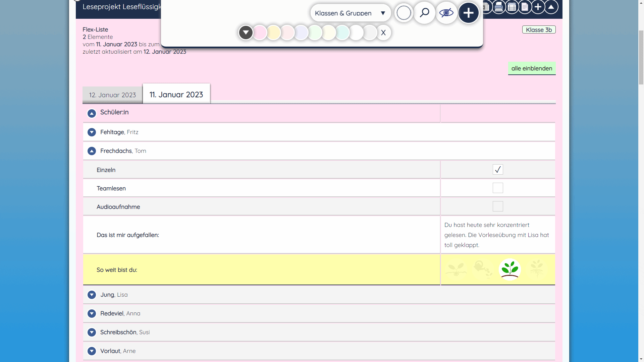Expand the Jung, Lisa row
The image size is (644, 362).
click(92, 295)
